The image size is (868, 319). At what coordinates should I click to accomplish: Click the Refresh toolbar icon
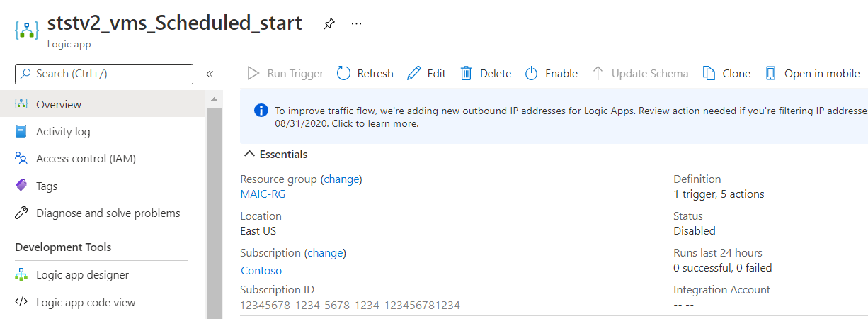click(344, 74)
